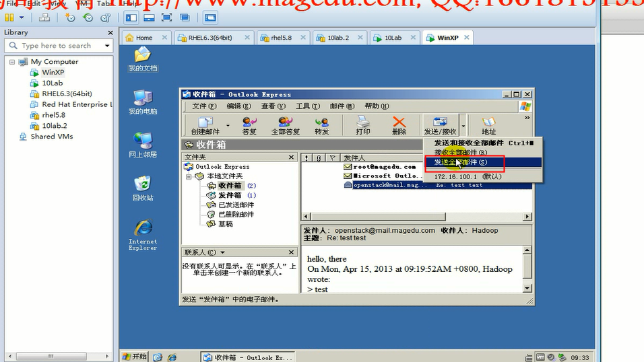644x362 pixels.
Task: Select Shared VMs in the library
Action: pyautogui.click(x=51, y=137)
